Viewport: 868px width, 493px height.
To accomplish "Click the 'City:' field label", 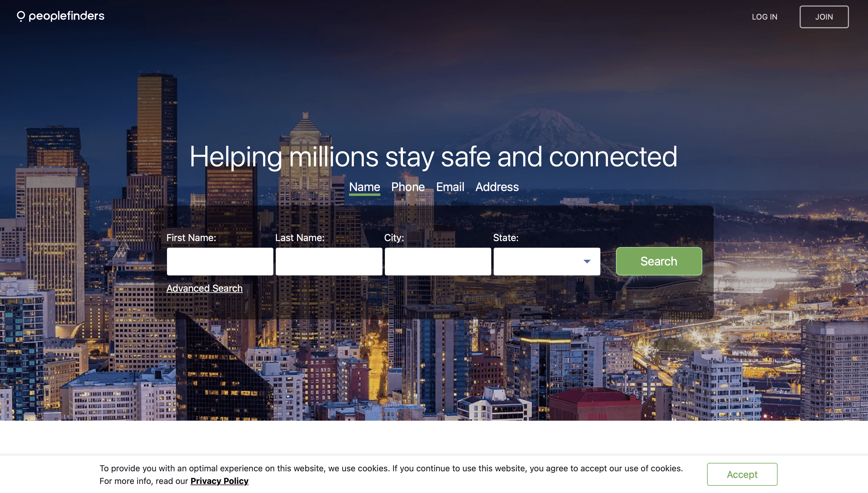I will click(394, 238).
